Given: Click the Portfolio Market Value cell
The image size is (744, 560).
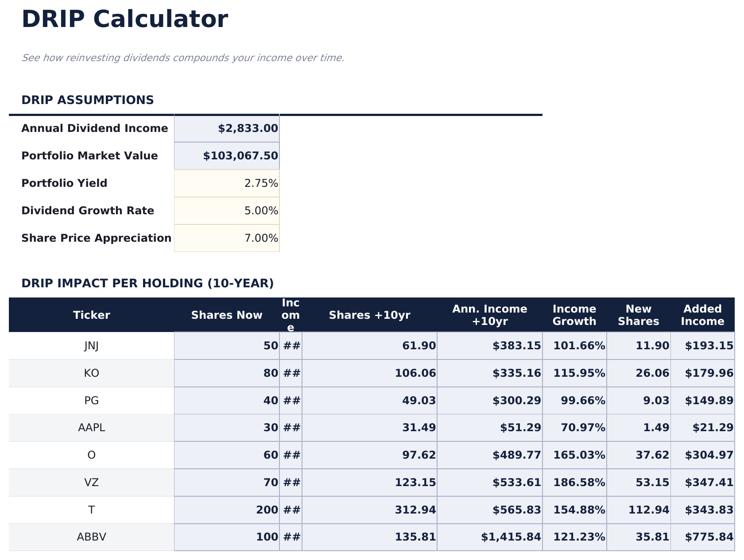Looking at the screenshot, I should point(227,156).
